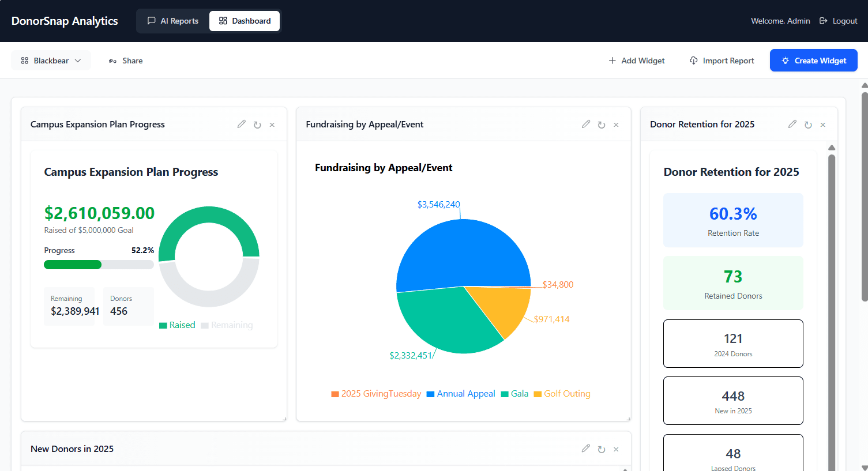Refresh the Donor Retention for 2025 widget
This screenshot has width=868, height=471.
pyautogui.click(x=808, y=125)
